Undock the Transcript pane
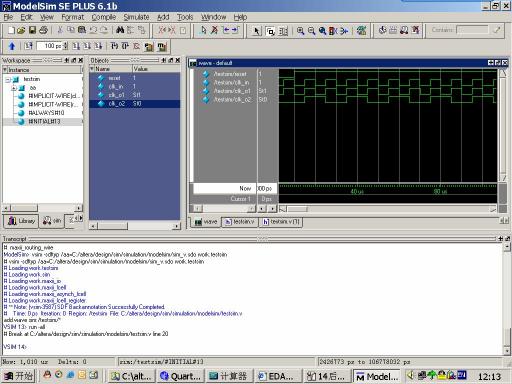This screenshot has height=384, width=512. 507,239
